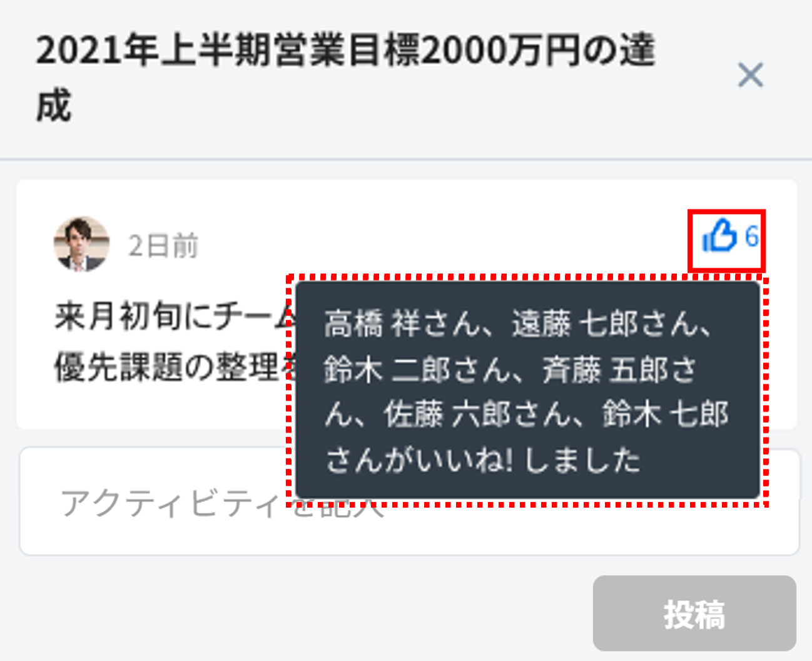The width and height of the screenshot is (812, 661).
Task: Focus the アクティビティを記入 input field
Action: pyautogui.click(x=409, y=501)
